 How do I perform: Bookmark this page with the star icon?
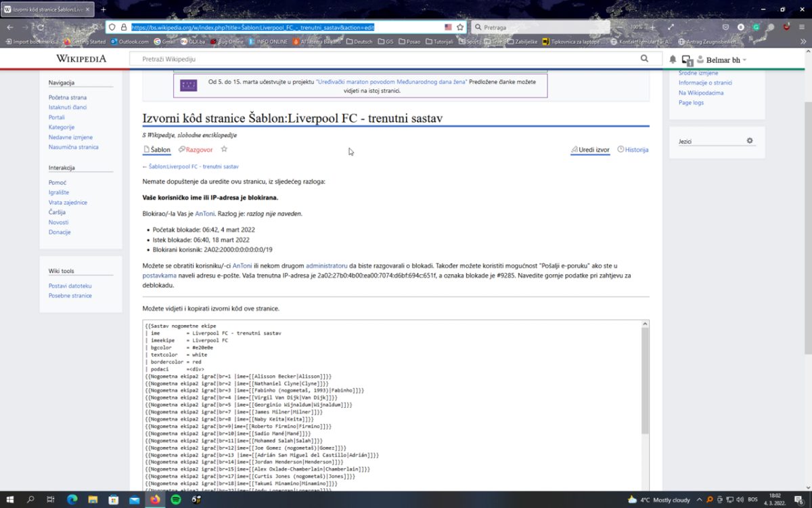pos(460,27)
